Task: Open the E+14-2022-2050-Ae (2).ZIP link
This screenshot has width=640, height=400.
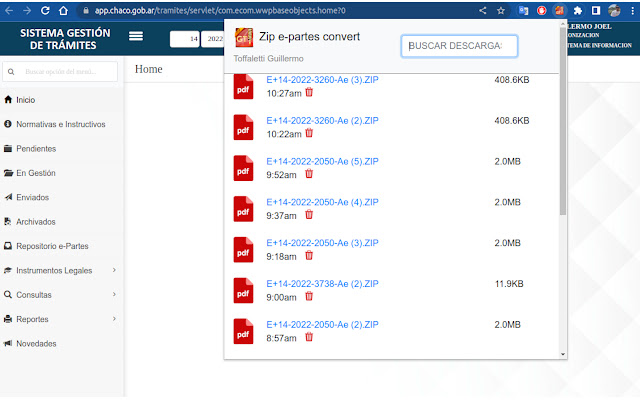Action: tap(322, 325)
